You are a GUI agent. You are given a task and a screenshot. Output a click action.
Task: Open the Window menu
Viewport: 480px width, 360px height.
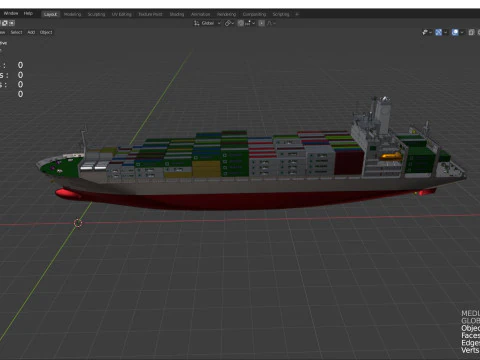click(x=11, y=13)
